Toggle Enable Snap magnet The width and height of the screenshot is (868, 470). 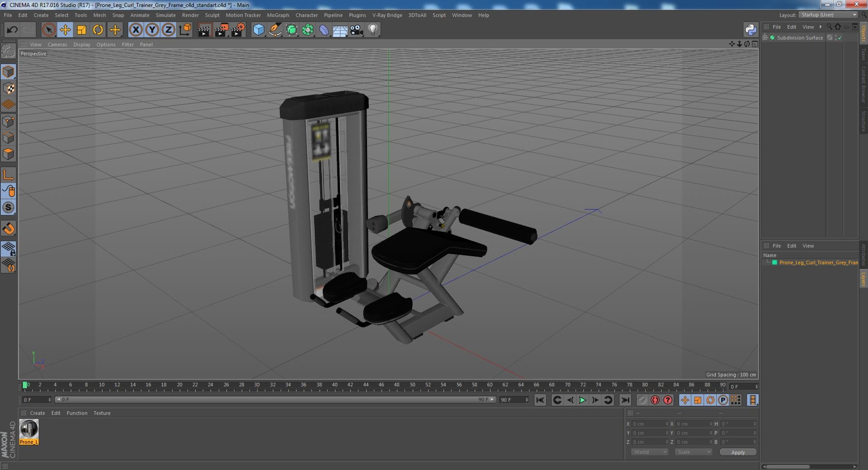[8, 228]
